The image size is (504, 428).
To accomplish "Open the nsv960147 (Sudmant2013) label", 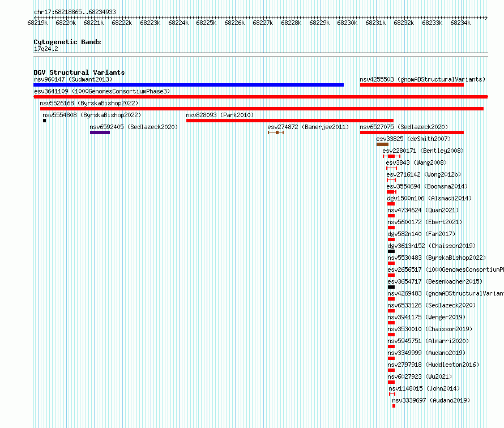I will (73, 79).
